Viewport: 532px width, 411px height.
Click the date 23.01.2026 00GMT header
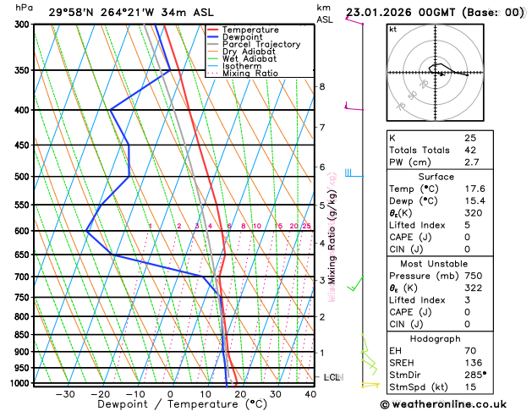[x=401, y=13]
